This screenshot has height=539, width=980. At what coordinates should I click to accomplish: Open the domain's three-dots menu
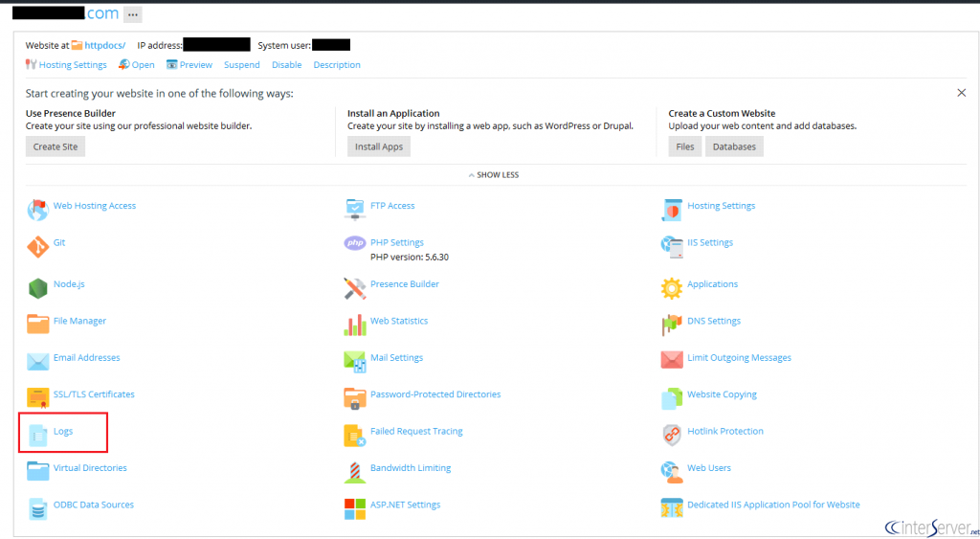pyautogui.click(x=132, y=14)
